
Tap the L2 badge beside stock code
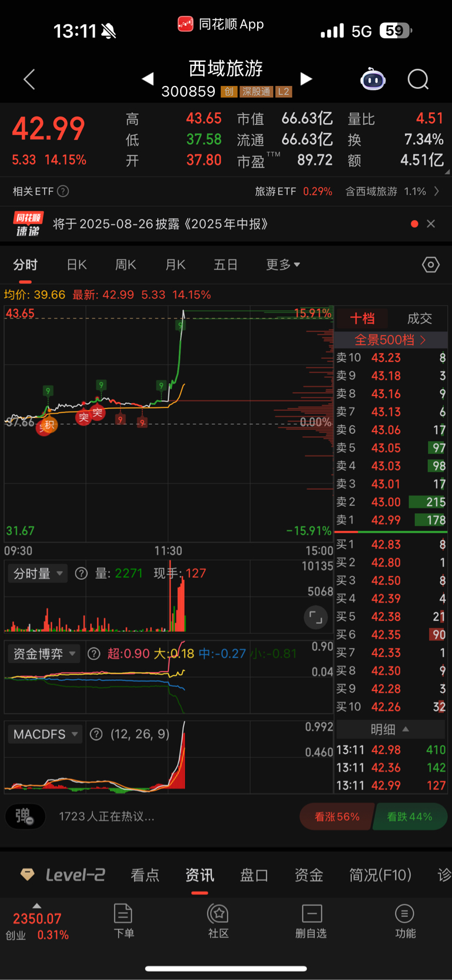click(284, 92)
